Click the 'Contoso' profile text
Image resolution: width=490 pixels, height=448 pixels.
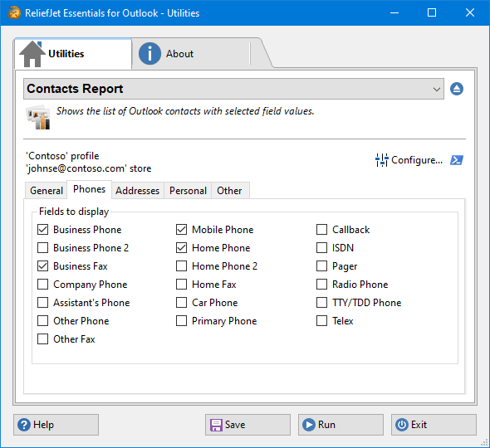(62, 156)
